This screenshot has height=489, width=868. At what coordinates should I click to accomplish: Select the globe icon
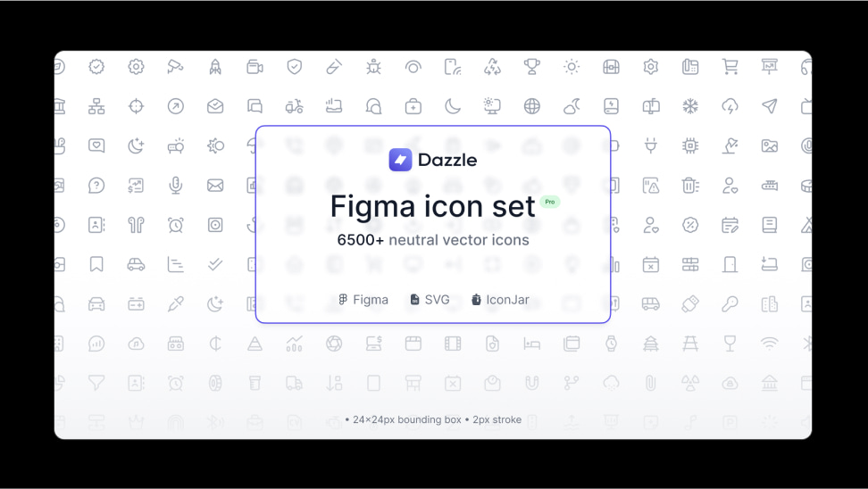click(532, 106)
